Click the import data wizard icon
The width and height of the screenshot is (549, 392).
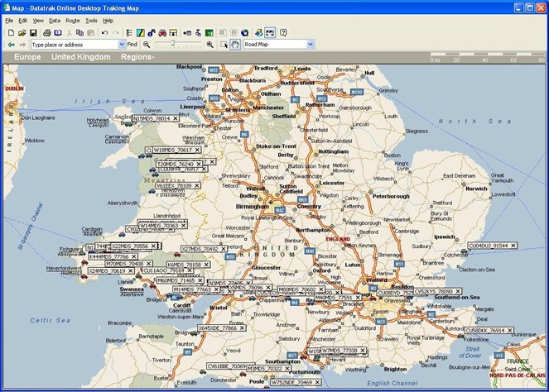tap(173, 33)
